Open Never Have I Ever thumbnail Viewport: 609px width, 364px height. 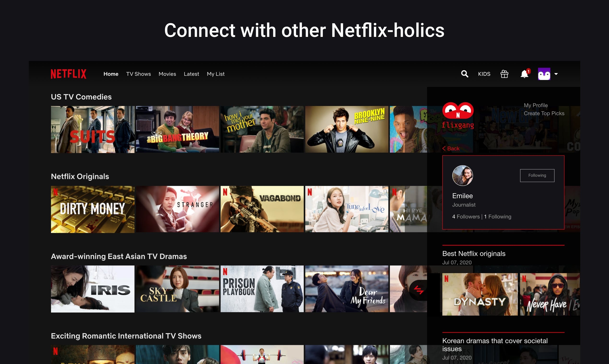pos(550,294)
